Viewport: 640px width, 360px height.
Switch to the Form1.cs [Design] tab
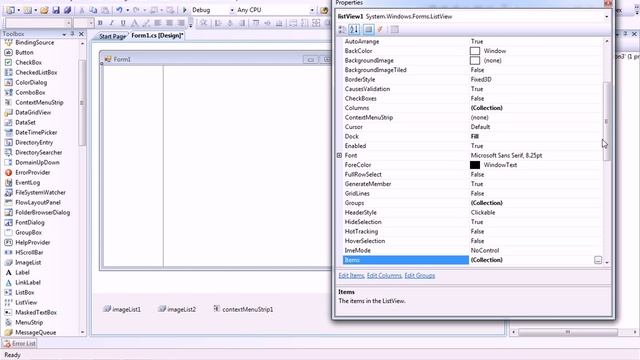157,36
